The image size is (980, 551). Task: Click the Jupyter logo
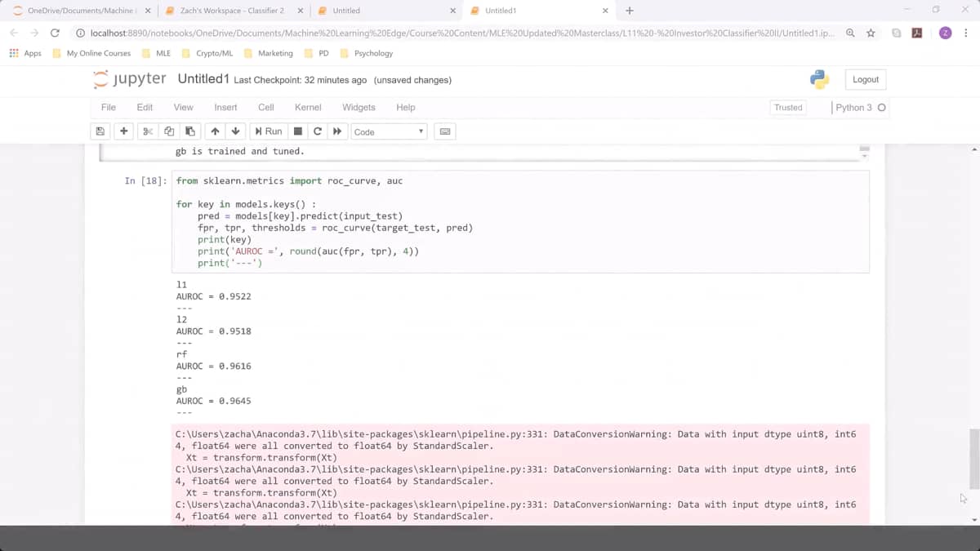pyautogui.click(x=130, y=79)
